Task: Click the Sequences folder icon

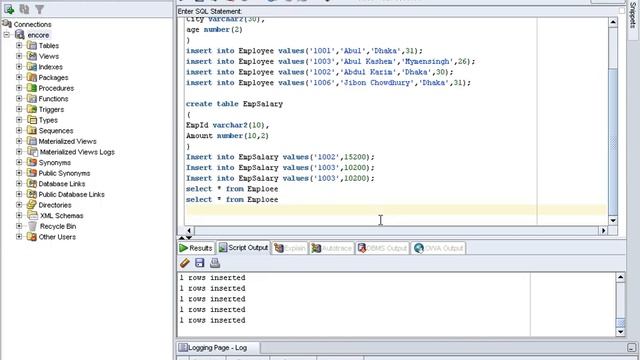Action: (x=31, y=130)
